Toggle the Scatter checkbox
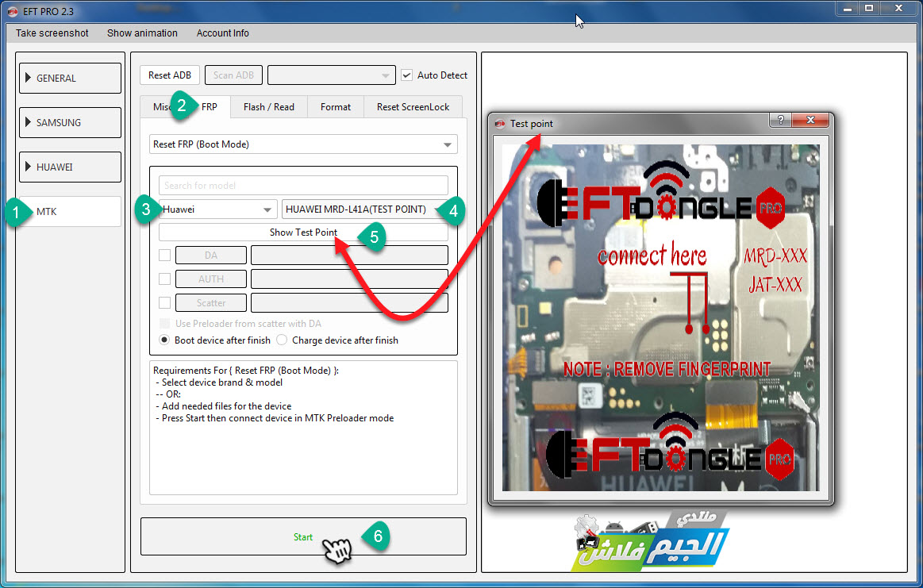Image resolution: width=923 pixels, height=588 pixels. point(165,302)
